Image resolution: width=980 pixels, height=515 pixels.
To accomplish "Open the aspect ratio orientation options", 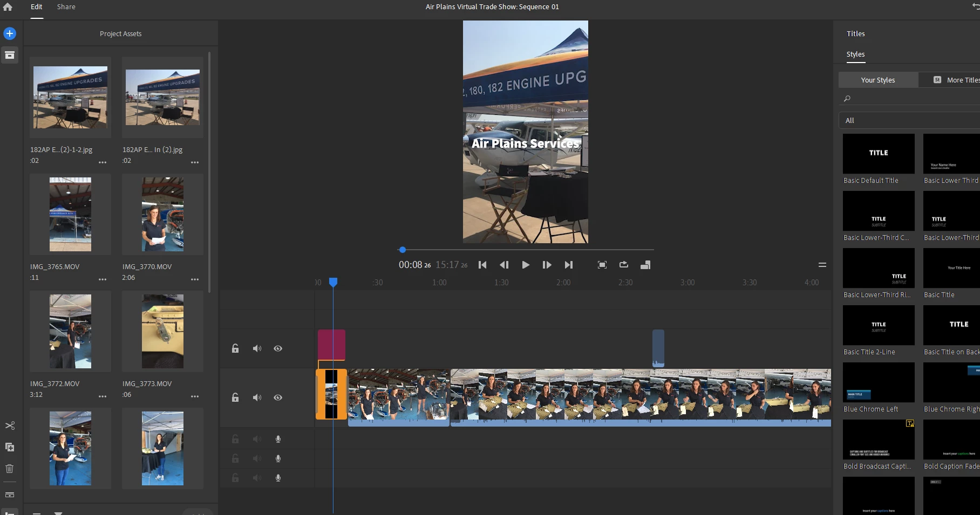I will coord(645,265).
